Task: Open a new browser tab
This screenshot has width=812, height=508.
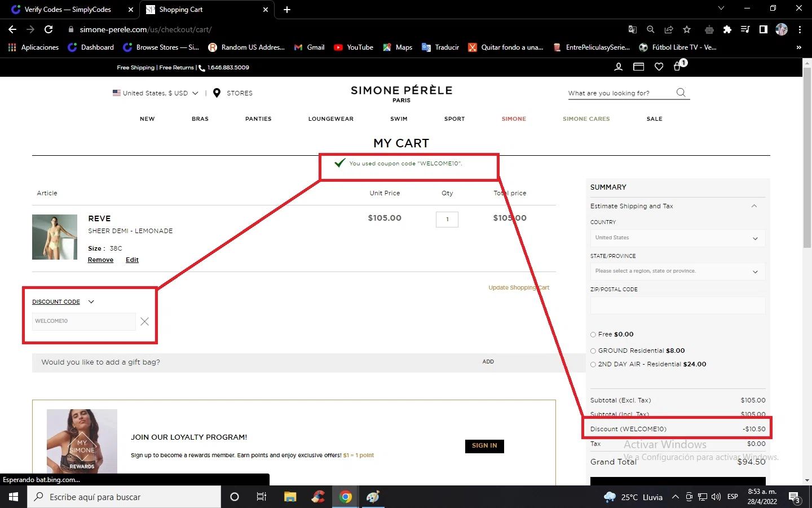Action: click(287, 10)
